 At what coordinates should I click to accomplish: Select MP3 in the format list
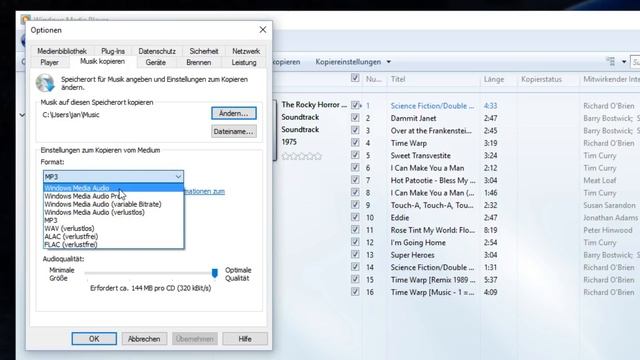(x=113, y=220)
